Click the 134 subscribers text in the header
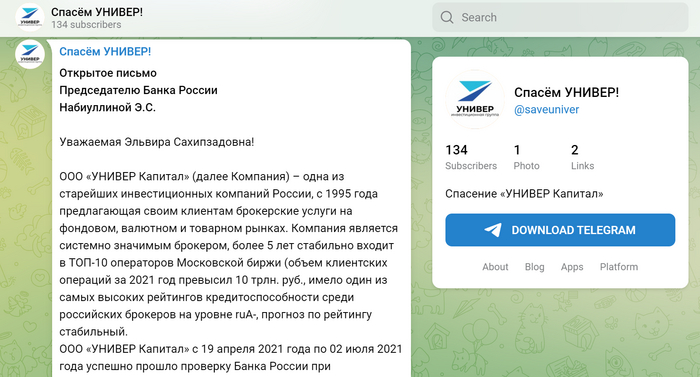 click(x=86, y=25)
